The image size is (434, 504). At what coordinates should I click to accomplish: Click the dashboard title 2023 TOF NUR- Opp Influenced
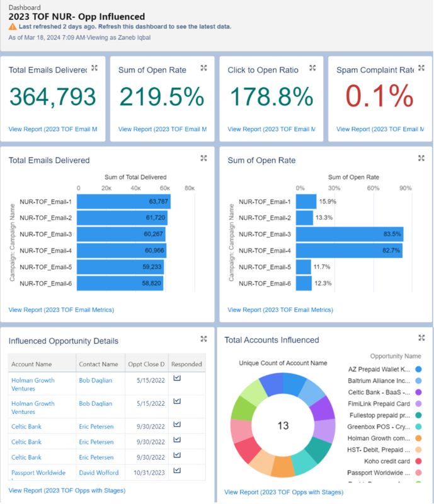point(76,17)
